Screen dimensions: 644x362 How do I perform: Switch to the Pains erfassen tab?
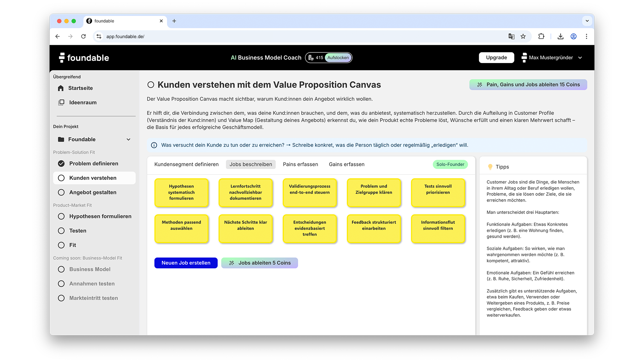tap(300, 164)
